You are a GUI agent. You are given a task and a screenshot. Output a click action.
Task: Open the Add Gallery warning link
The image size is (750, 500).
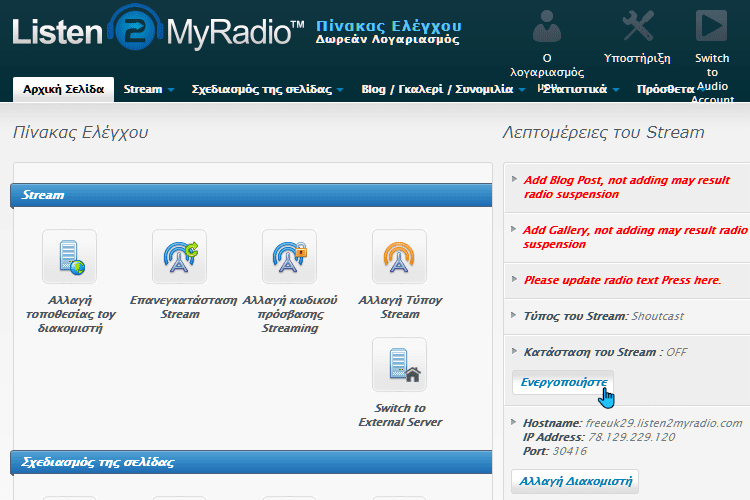pyautogui.click(x=635, y=237)
